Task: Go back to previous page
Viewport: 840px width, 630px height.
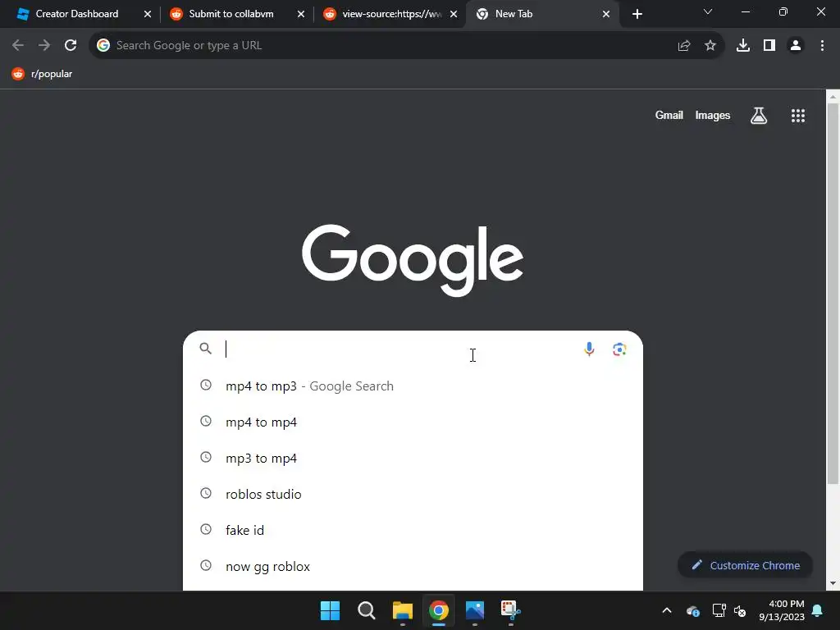Action: point(18,46)
